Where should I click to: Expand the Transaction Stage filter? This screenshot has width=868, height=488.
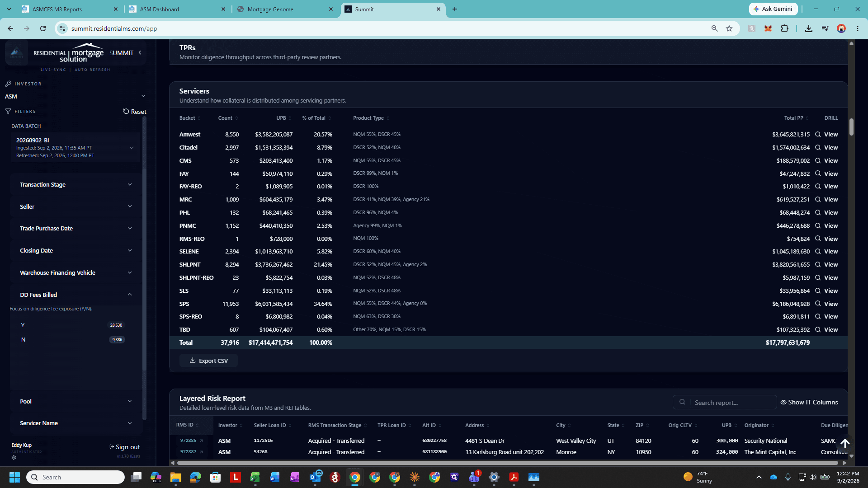tap(75, 185)
